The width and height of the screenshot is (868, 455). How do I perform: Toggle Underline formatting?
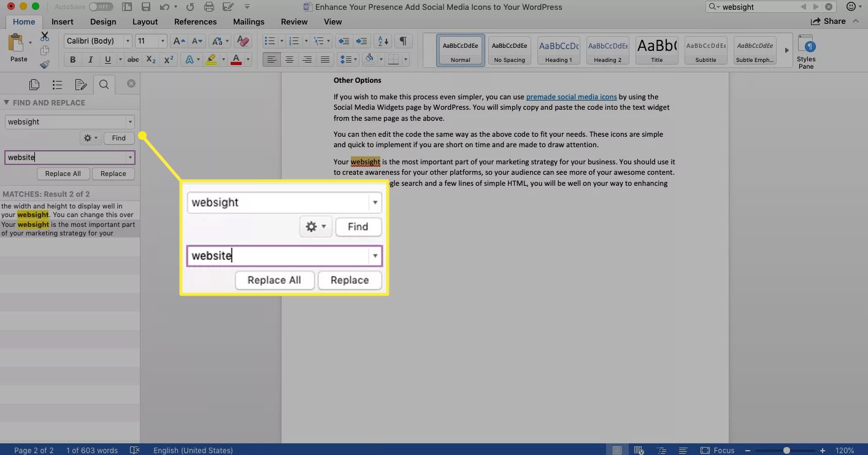[x=107, y=59]
